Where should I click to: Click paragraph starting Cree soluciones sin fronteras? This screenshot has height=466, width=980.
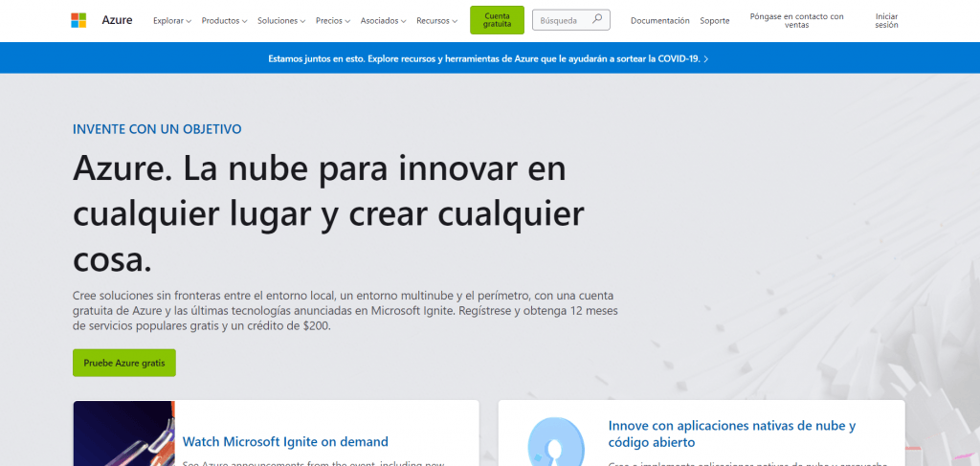(x=345, y=310)
